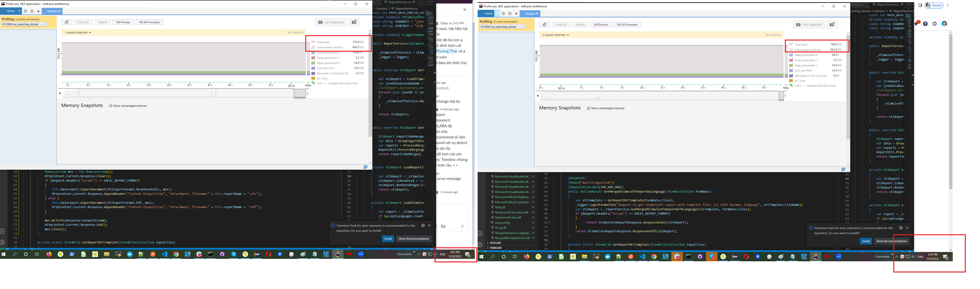Click timeline overview thumb in right dotMemory window
This screenshot has height=289, width=980.
click(x=781, y=96)
